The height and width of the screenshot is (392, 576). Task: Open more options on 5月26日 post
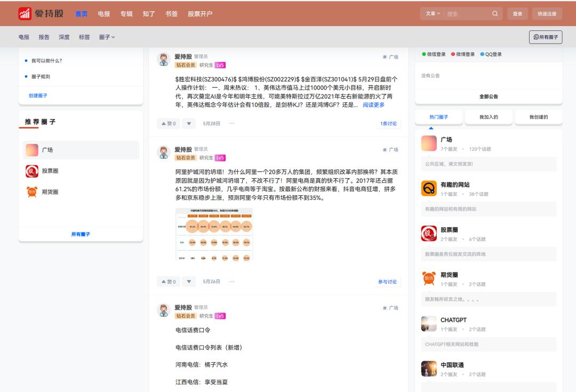[x=232, y=282]
